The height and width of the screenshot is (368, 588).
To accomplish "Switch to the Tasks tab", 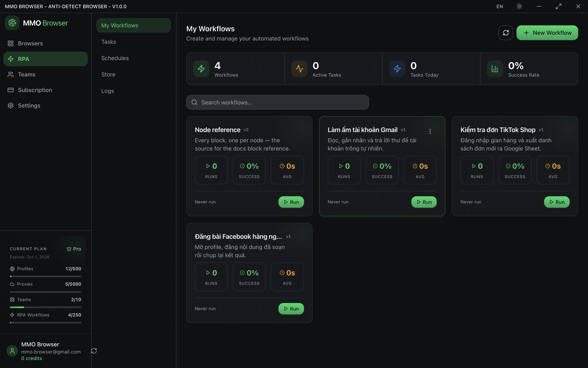I will click(134, 42).
